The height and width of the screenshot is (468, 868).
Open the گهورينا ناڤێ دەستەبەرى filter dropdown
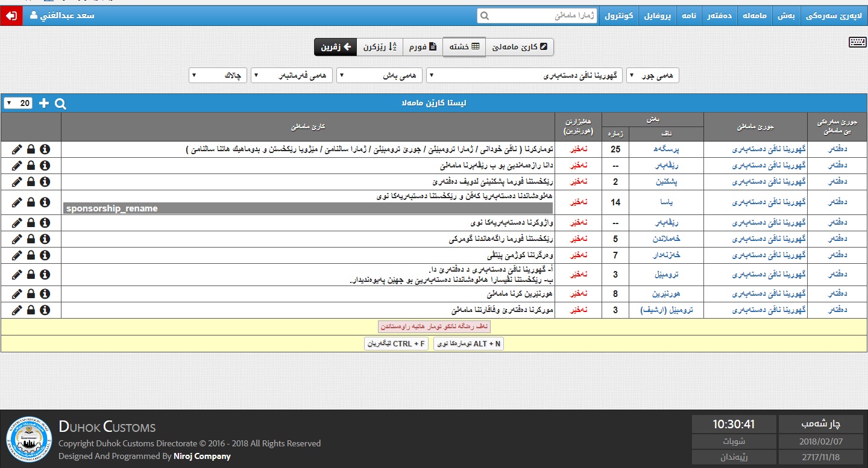[524, 75]
